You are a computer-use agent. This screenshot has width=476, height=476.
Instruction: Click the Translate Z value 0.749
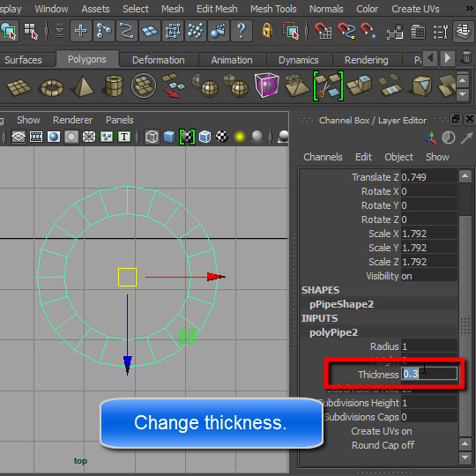429,177
